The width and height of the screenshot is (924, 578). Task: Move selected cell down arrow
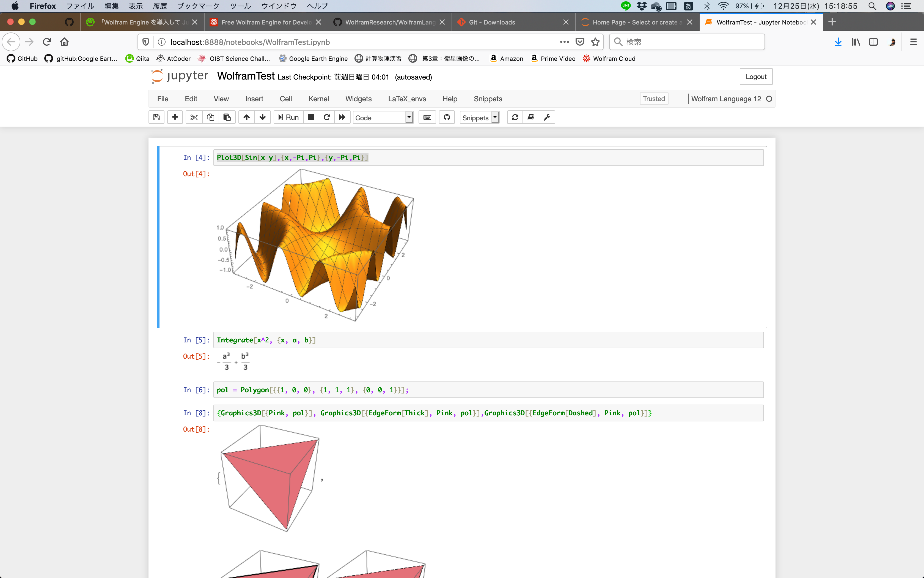coord(263,117)
